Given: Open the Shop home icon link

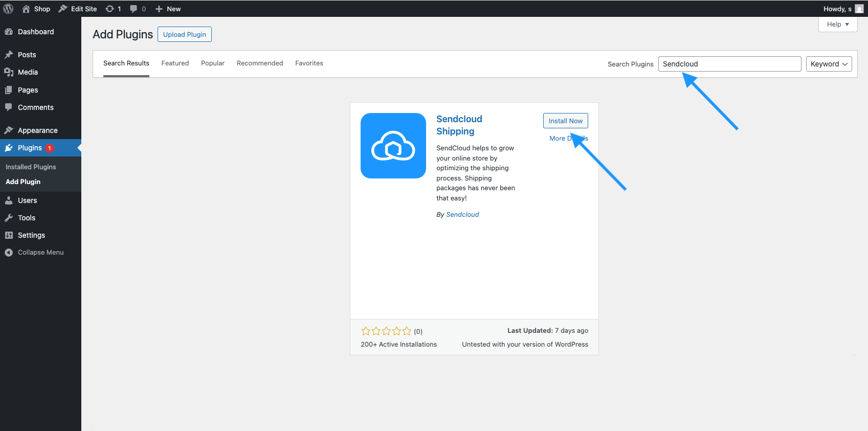Looking at the screenshot, I should point(26,9).
